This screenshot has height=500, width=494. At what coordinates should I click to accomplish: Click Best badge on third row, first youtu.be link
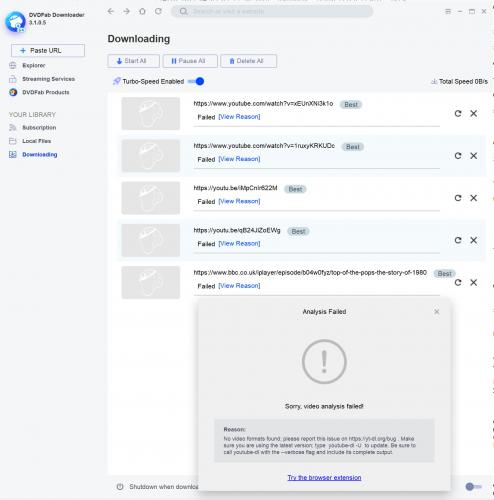[295, 189]
